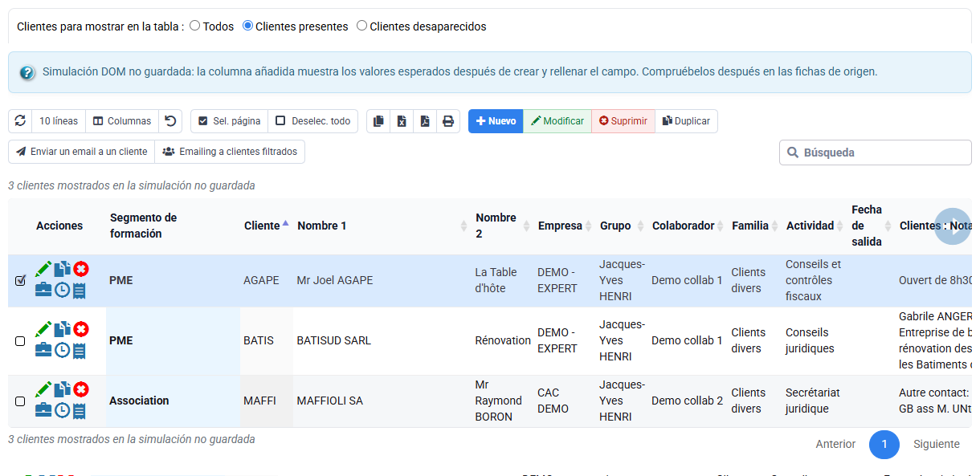
Task: Select page 1 in pagination
Action: (x=884, y=444)
